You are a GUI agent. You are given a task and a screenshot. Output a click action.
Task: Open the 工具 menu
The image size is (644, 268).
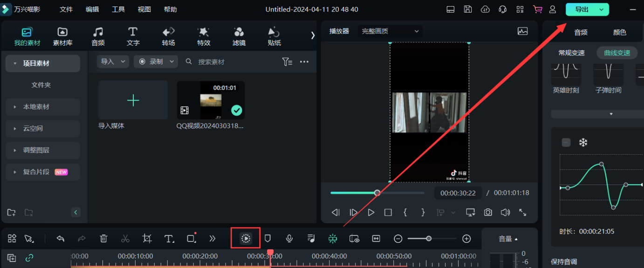click(118, 9)
